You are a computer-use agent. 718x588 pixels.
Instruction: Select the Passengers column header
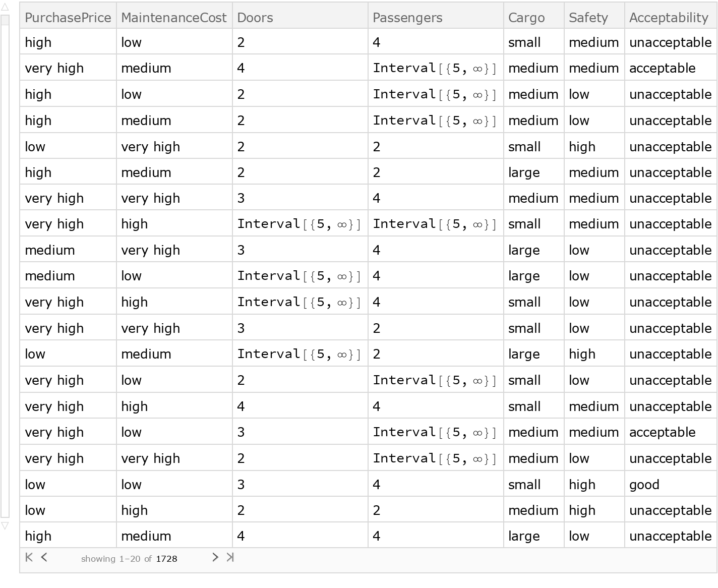pos(406,17)
